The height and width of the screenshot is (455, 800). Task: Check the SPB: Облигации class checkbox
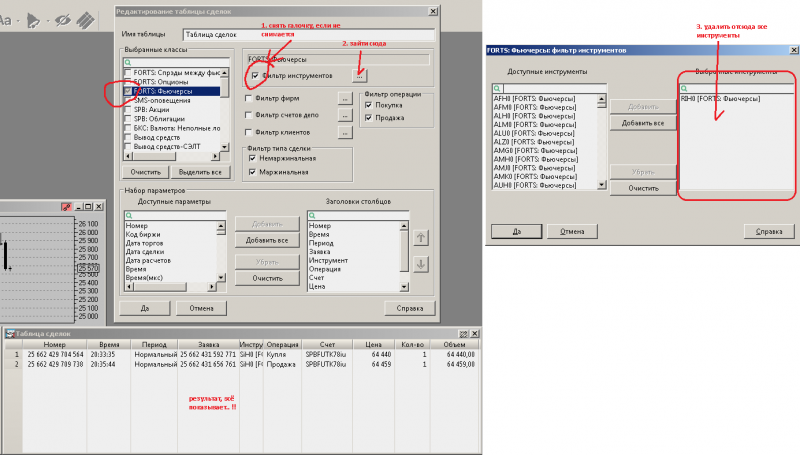(x=128, y=119)
